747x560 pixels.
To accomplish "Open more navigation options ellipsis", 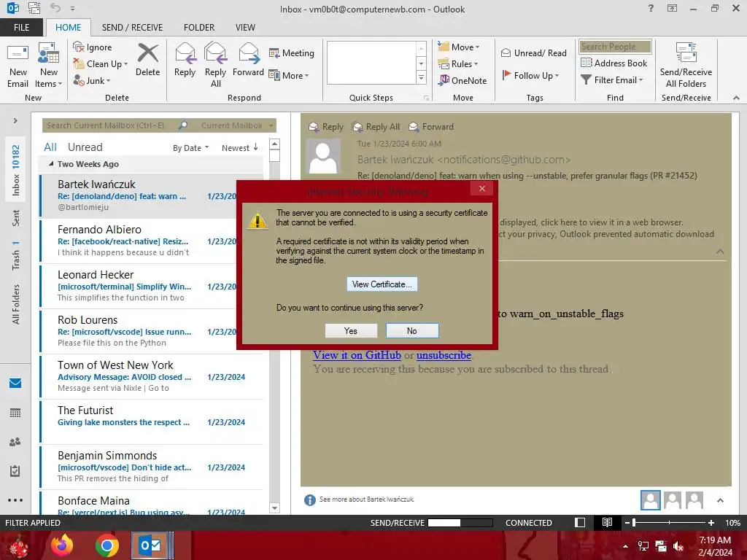I will [x=15, y=500].
